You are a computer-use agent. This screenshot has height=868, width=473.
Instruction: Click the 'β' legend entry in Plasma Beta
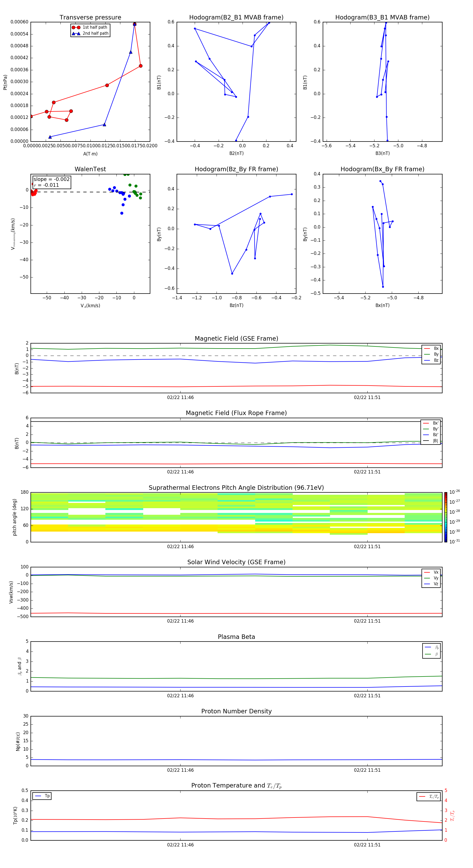(x=431, y=654)
